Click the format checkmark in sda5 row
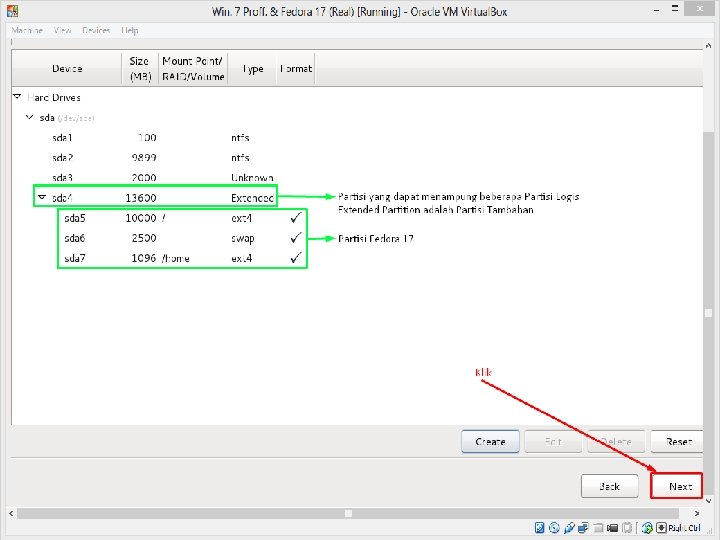 coord(296,217)
